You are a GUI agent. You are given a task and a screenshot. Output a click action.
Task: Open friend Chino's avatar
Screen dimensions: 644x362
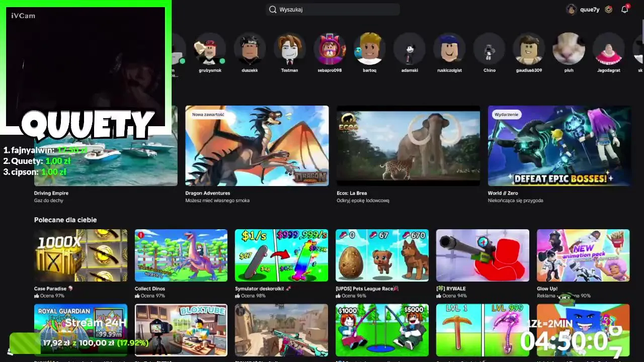pos(489,49)
